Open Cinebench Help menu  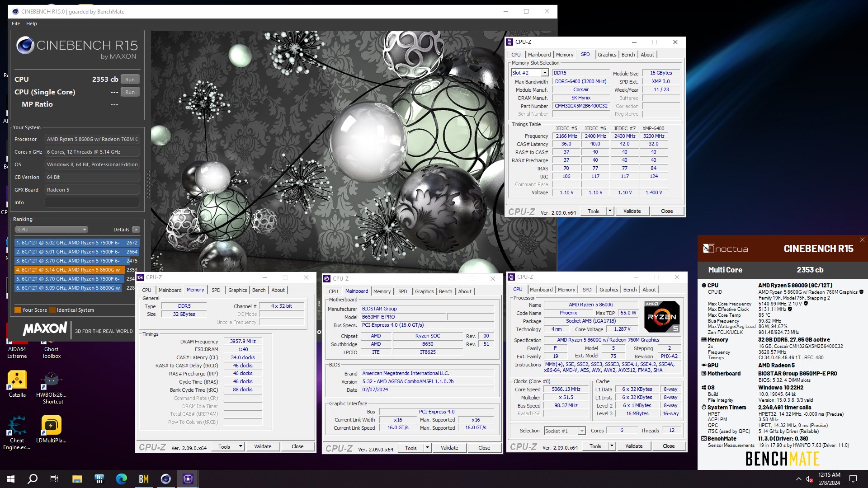(x=32, y=23)
